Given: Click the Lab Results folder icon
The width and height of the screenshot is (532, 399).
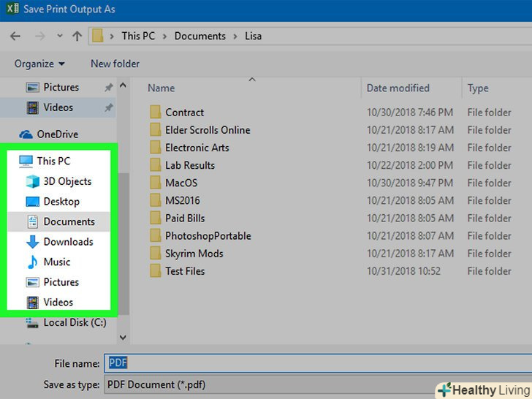Looking at the screenshot, I should coord(156,165).
